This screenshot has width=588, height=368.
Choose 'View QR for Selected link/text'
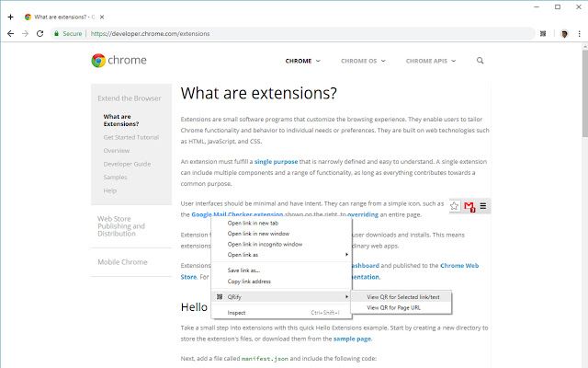[401, 296]
